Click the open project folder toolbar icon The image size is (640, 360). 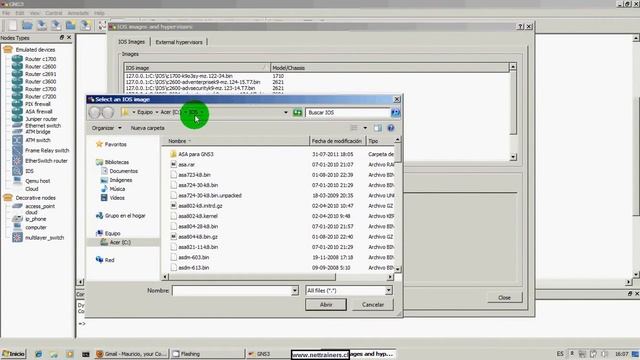tap(27, 25)
